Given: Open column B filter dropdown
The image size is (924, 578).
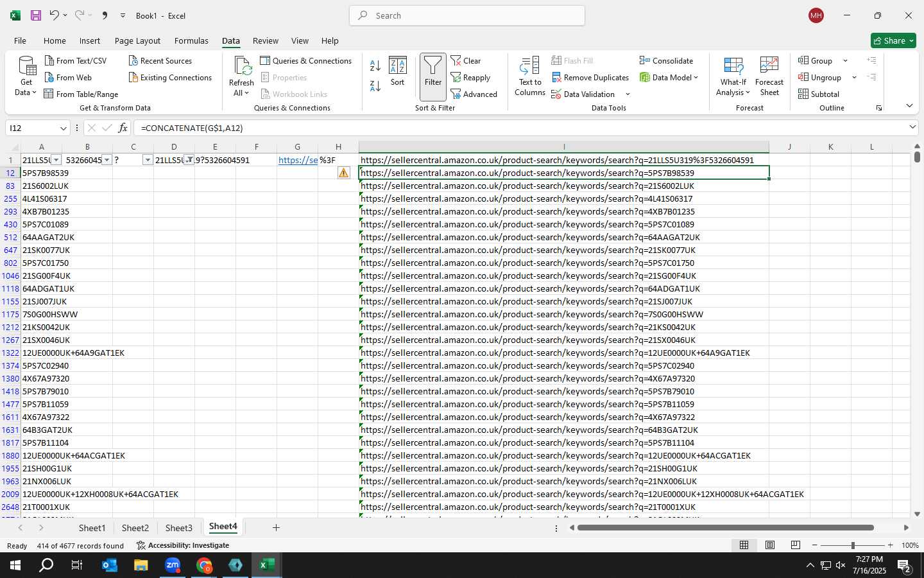Looking at the screenshot, I should [107, 160].
